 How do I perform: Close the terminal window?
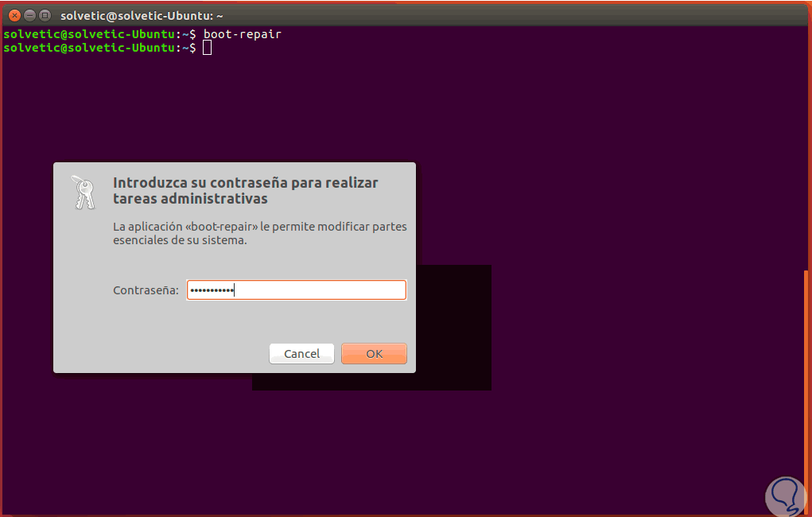(14, 16)
